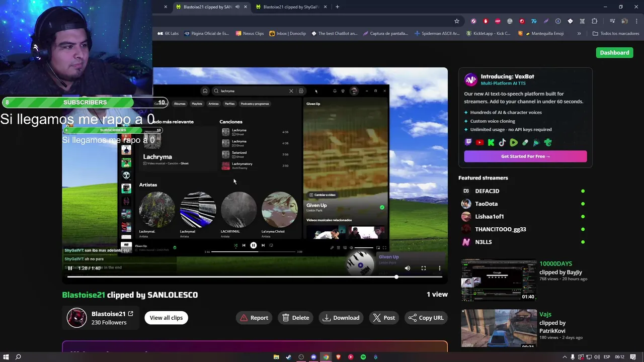Enter fullscreen mode on the clip player
Screen dimensions: 644x362
pyautogui.click(x=424, y=268)
